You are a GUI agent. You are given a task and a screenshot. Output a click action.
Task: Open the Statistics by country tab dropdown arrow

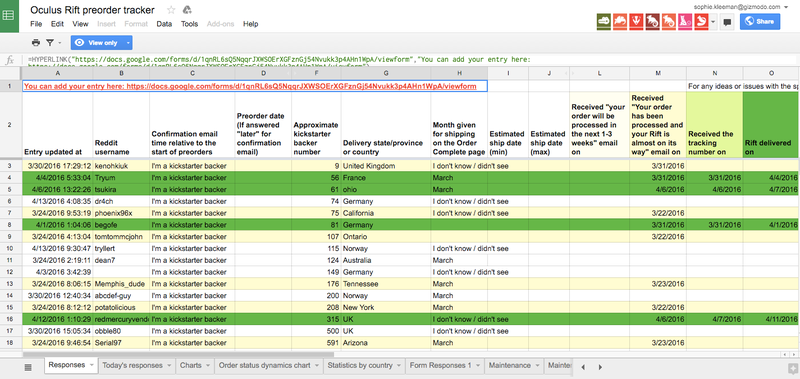(399, 366)
